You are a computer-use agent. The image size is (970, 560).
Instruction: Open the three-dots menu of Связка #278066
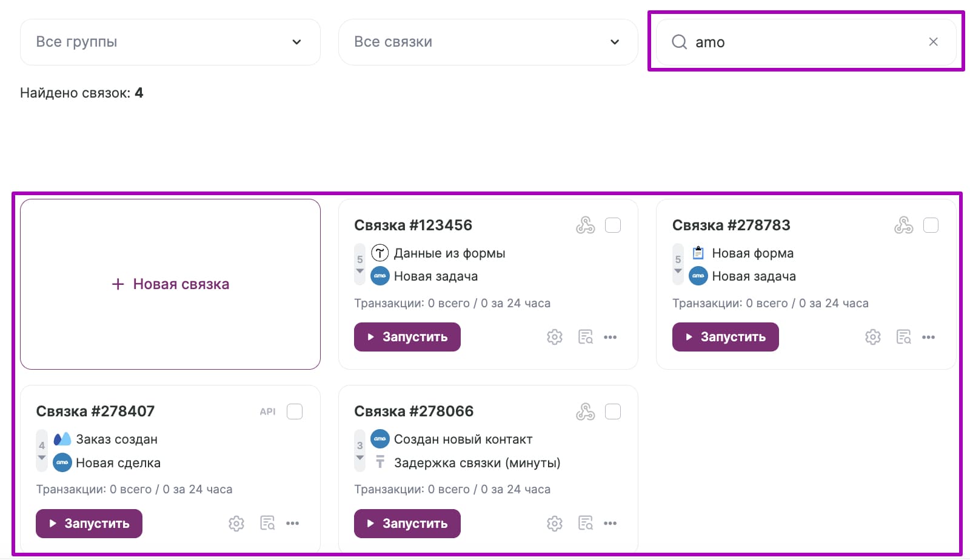point(610,523)
